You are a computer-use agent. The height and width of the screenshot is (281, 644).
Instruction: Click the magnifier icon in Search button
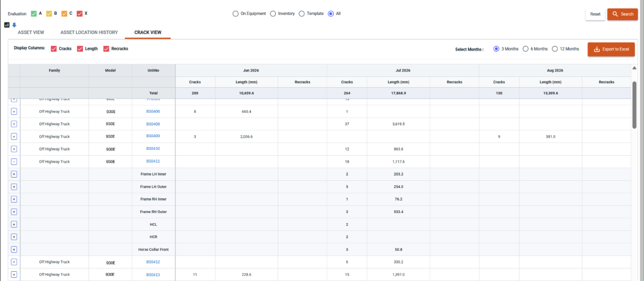tap(615, 14)
